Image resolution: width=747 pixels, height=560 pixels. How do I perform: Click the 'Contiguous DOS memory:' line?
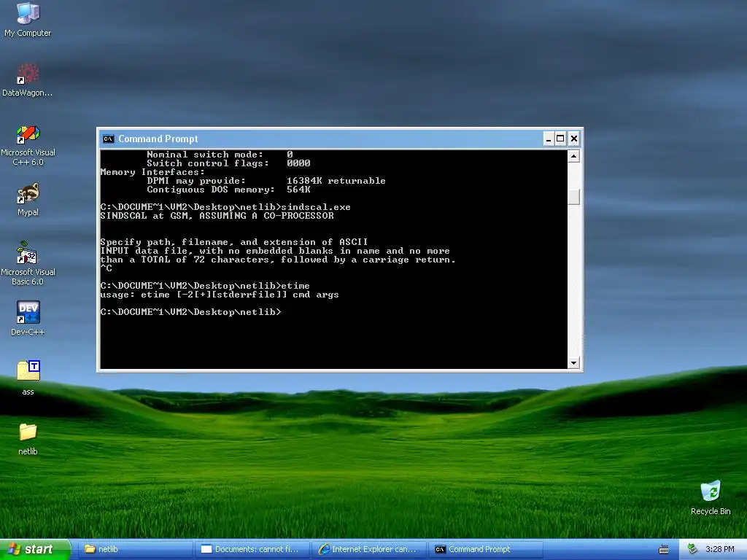click(x=228, y=190)
